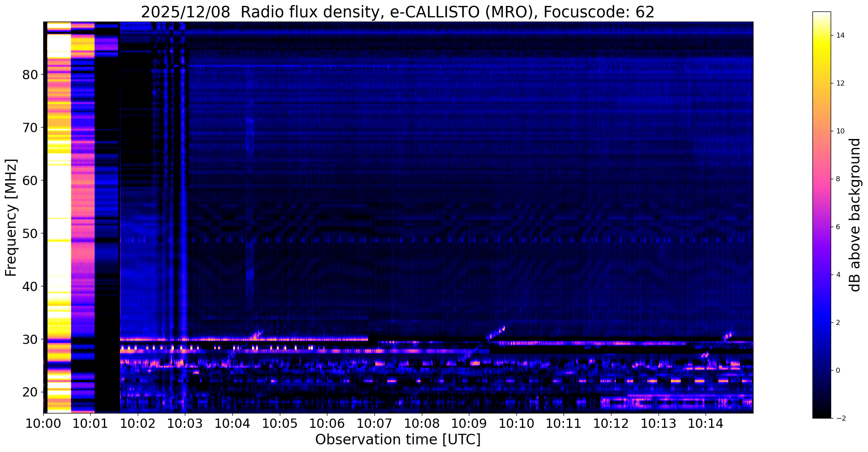868x452 pixels.
Task: Click the drifting burst near 10:09:30 at 31 MHz
Action: point(495,333)
